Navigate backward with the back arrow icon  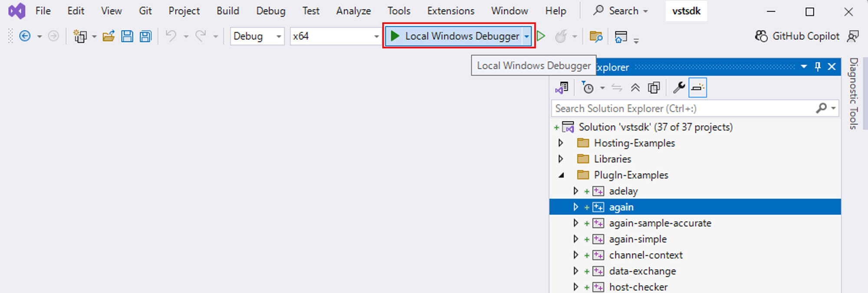coord(25,36)
